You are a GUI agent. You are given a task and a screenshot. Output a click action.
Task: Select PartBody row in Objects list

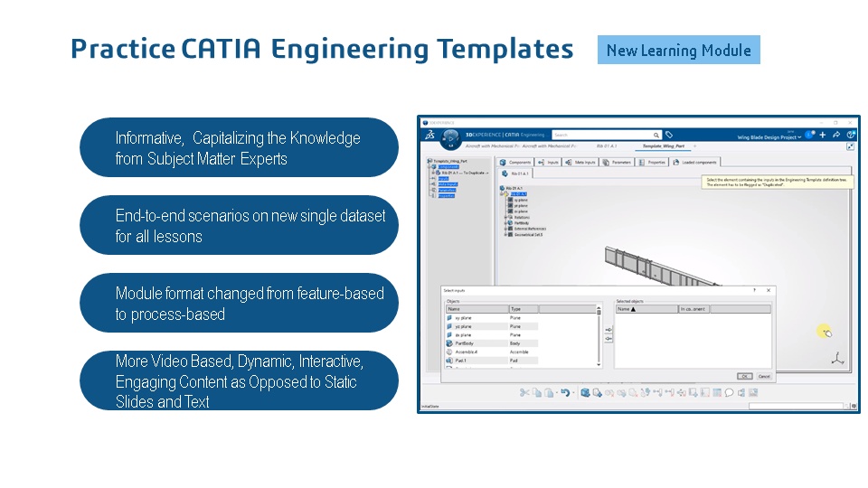click(x=492, y=343)
